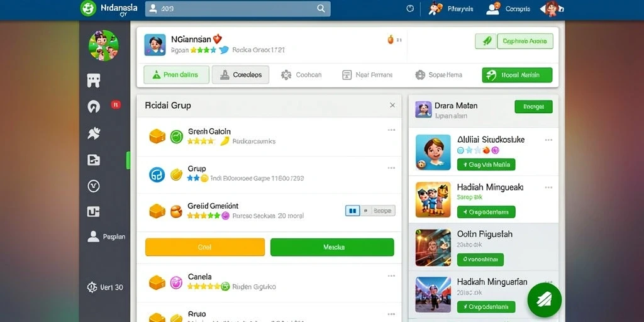644x322 pixels.
Task: Open options menu for Srenh Gatoin row
Action: tap(391, 130)
